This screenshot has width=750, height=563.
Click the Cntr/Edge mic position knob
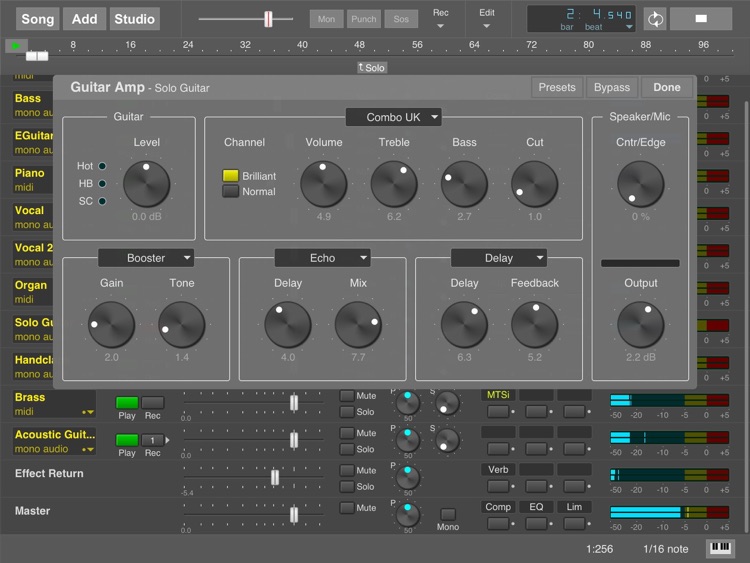point(641,184)
